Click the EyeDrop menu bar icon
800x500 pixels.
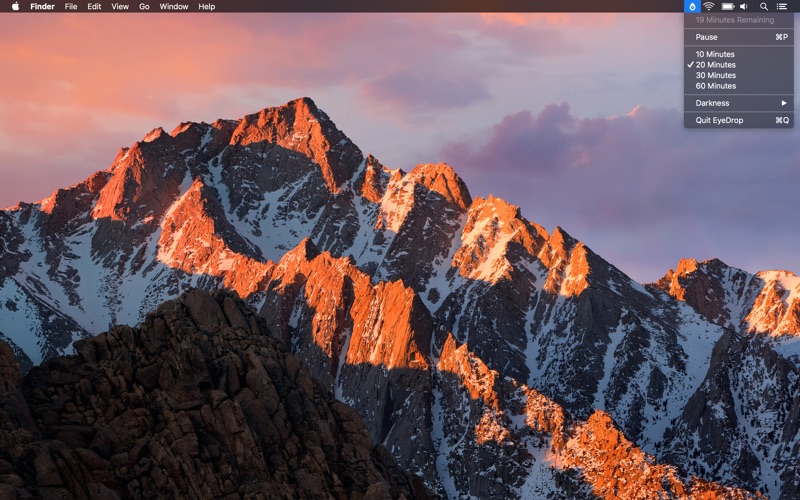(x=692, y=6)
